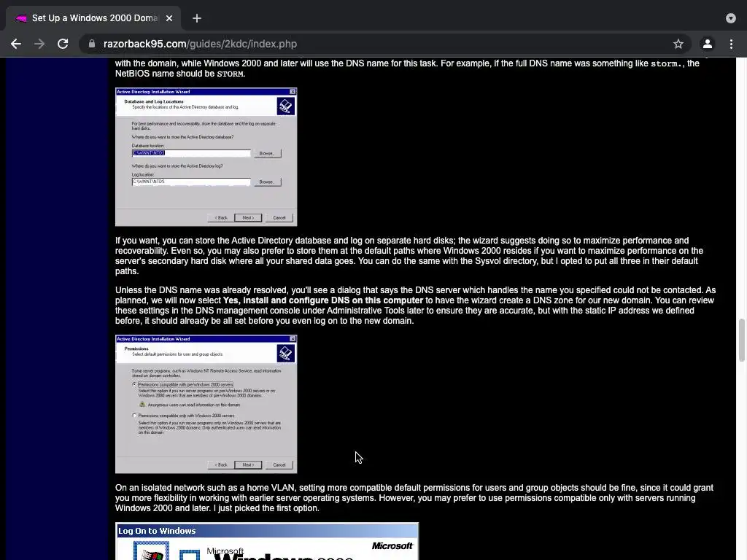Open the Chrome profile menu
The image size is (747, 560).
(x=708, y=44)
